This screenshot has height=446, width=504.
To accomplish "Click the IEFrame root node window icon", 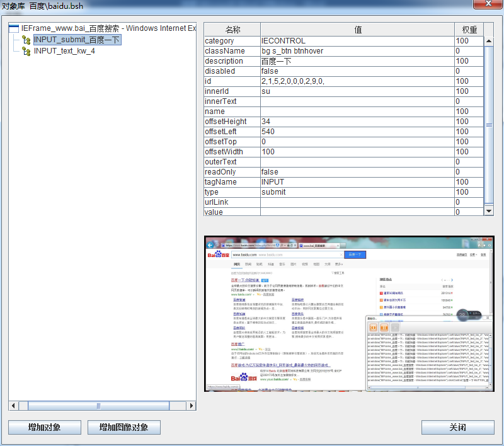I will click(x=14, y=28).
